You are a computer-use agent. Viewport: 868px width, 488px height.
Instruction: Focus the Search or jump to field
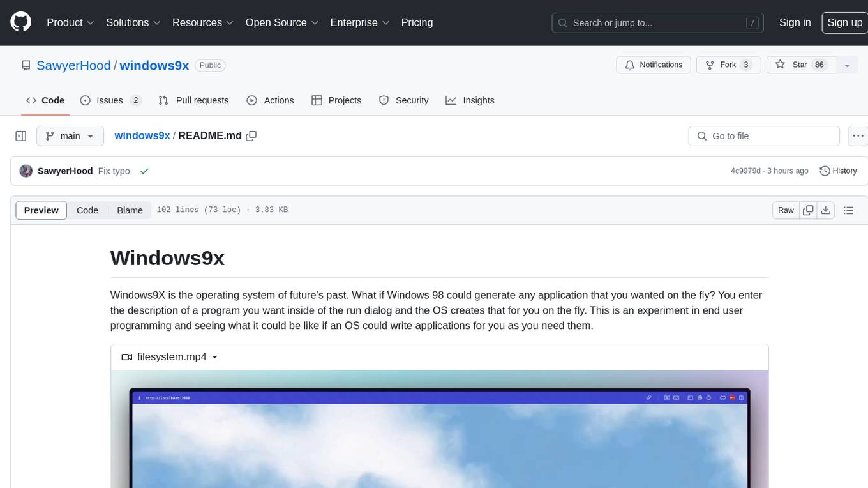[657, 23]
